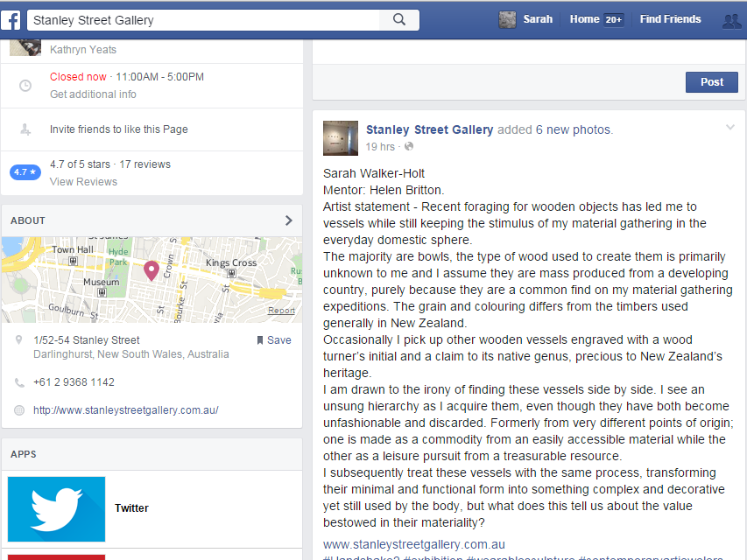This screenshot has height=560, width=747.
Task: Click the post's public globe icon
Action: click(x=409, y=146)
